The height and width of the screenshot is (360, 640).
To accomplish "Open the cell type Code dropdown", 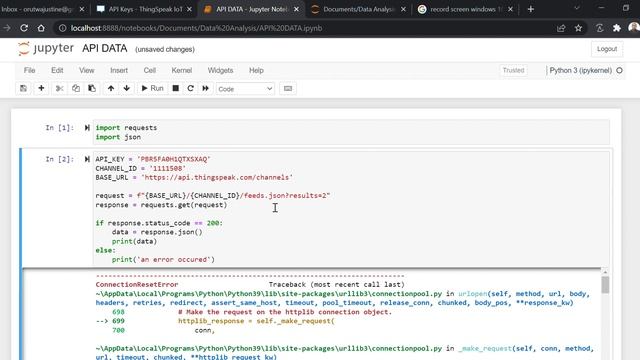I will pos(245,89).
